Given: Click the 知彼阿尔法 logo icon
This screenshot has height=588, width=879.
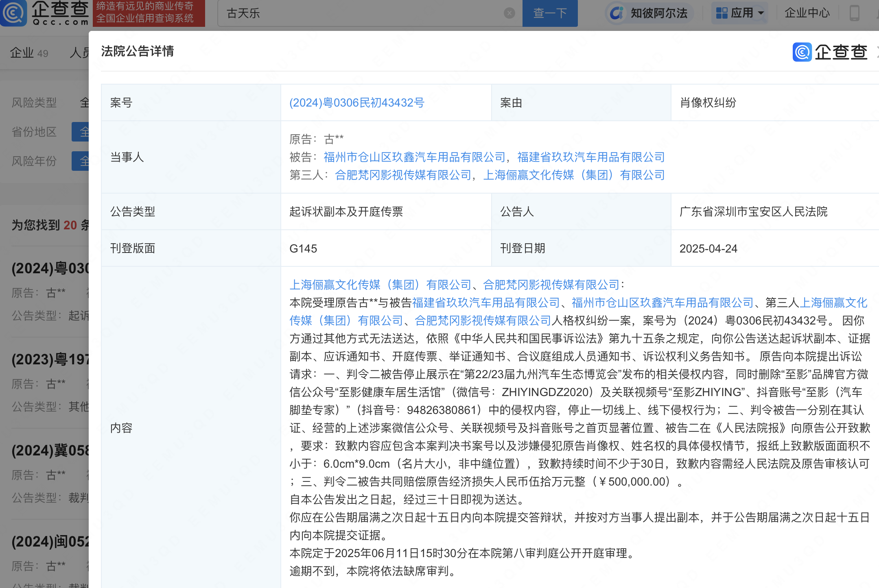Looking at the screenshot, I should (x=617, y=13).
